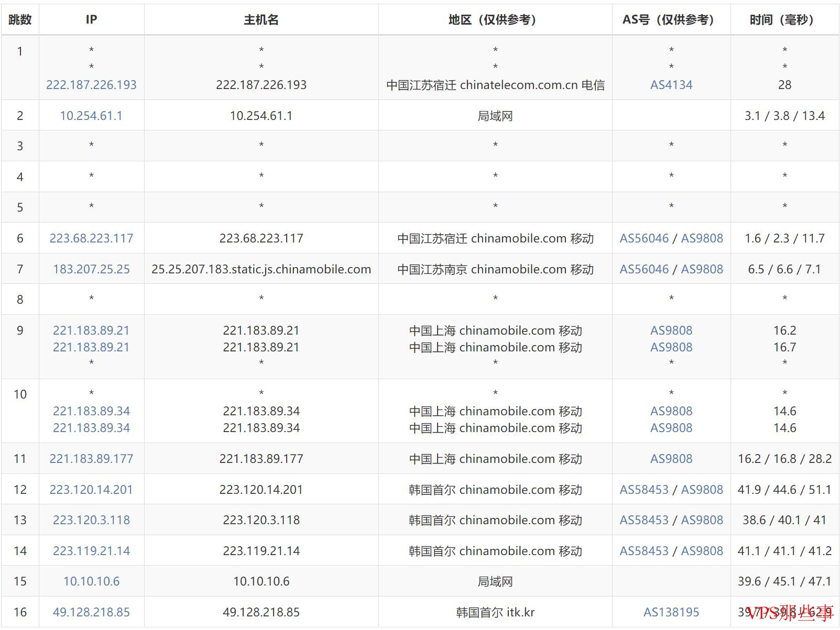
Task: Click the 跳数 column header
Action: pyautogui.click(x=20, y=20)
